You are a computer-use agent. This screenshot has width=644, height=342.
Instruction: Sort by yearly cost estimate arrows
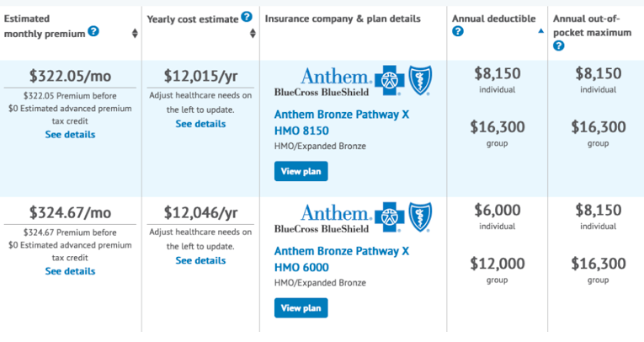(253, 34)
